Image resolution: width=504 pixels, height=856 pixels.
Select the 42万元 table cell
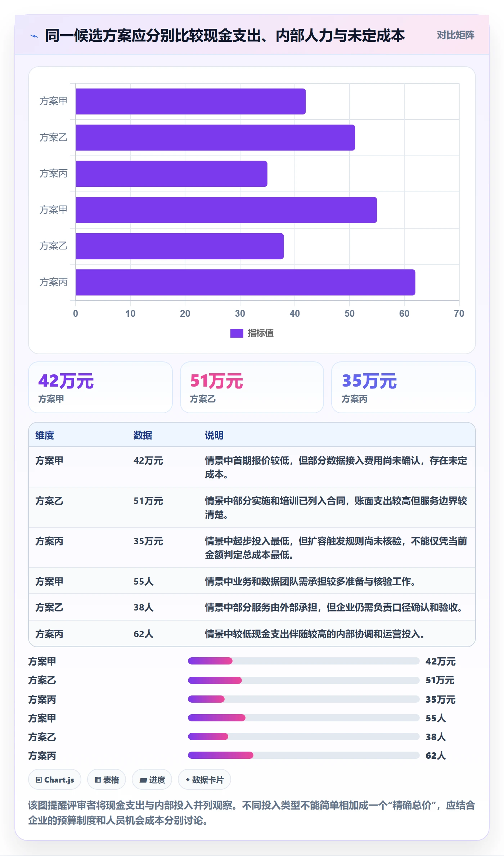[x=148, y=461]
